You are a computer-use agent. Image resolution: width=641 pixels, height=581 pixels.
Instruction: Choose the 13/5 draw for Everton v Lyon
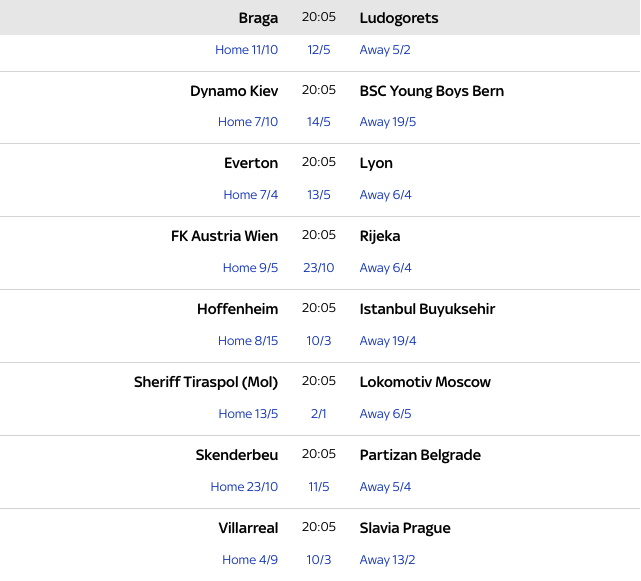pos(319,195)
